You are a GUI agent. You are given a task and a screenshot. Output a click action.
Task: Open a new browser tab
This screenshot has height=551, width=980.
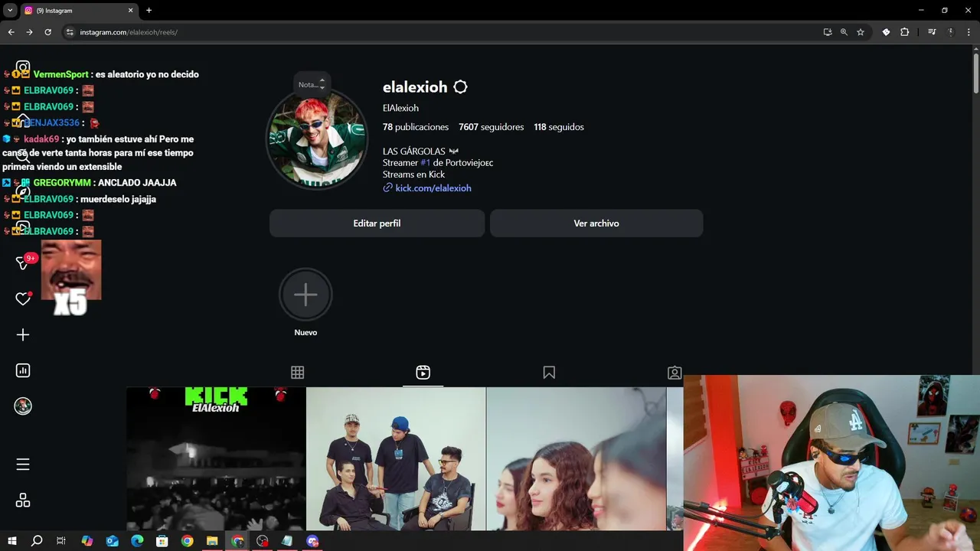[149, 11]
